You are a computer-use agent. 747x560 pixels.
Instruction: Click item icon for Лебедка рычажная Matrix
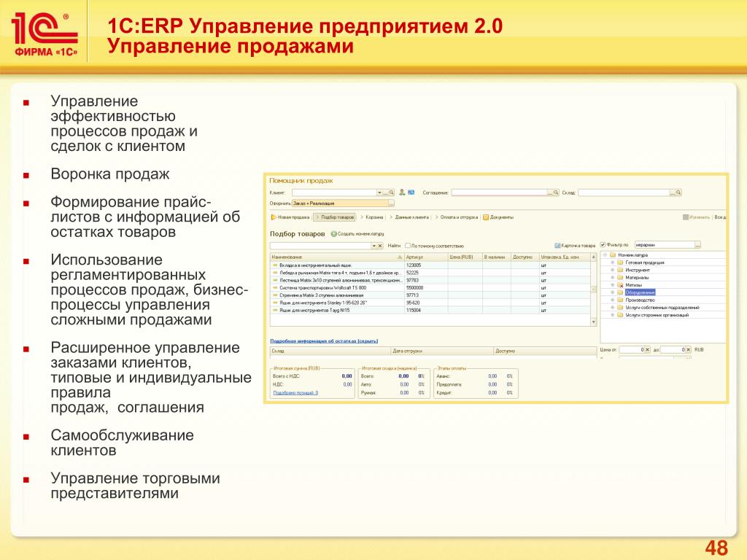(x=275, y=273)
